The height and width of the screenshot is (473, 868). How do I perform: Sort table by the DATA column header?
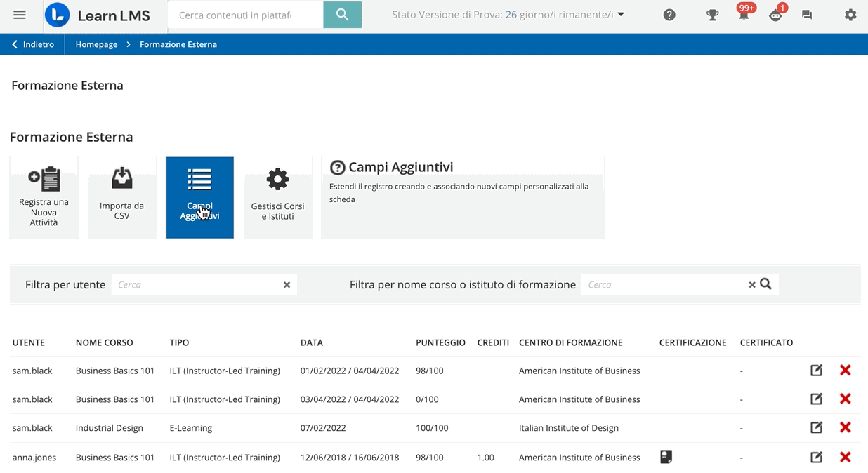pos(311,342)
